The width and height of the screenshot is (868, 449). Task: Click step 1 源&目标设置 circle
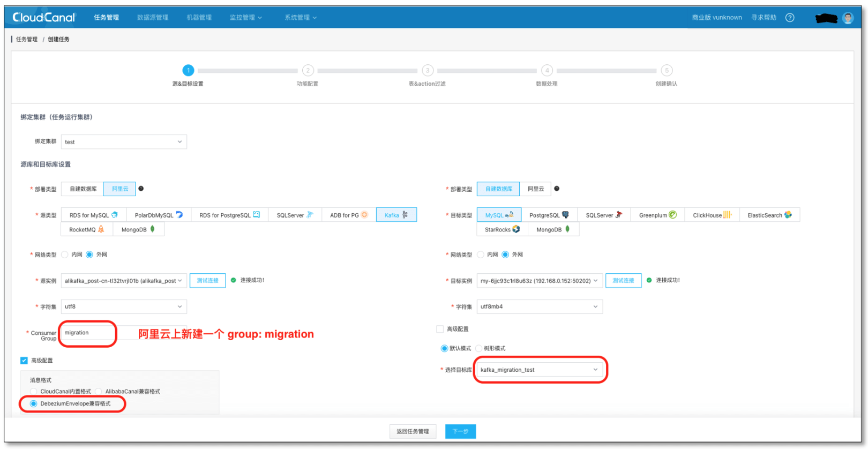click(188, 70)
